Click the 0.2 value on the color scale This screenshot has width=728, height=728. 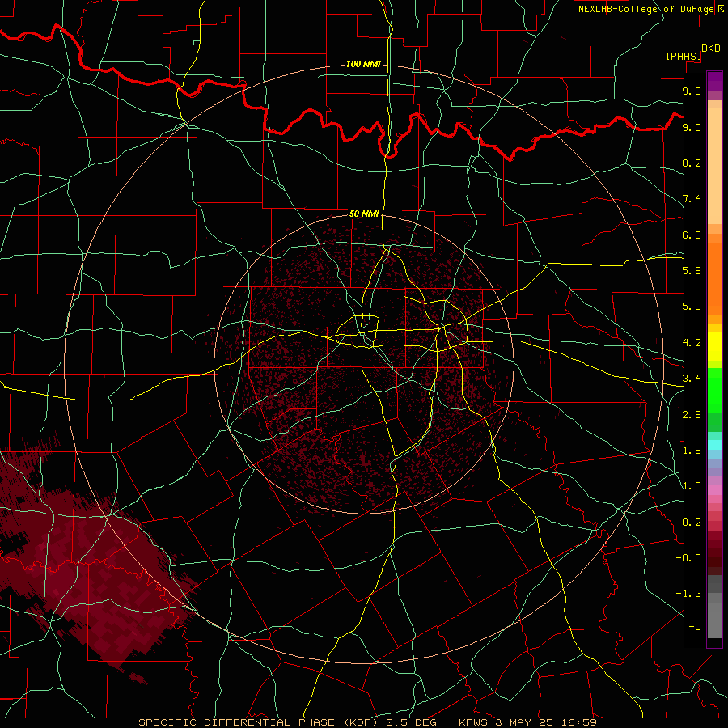692,523
